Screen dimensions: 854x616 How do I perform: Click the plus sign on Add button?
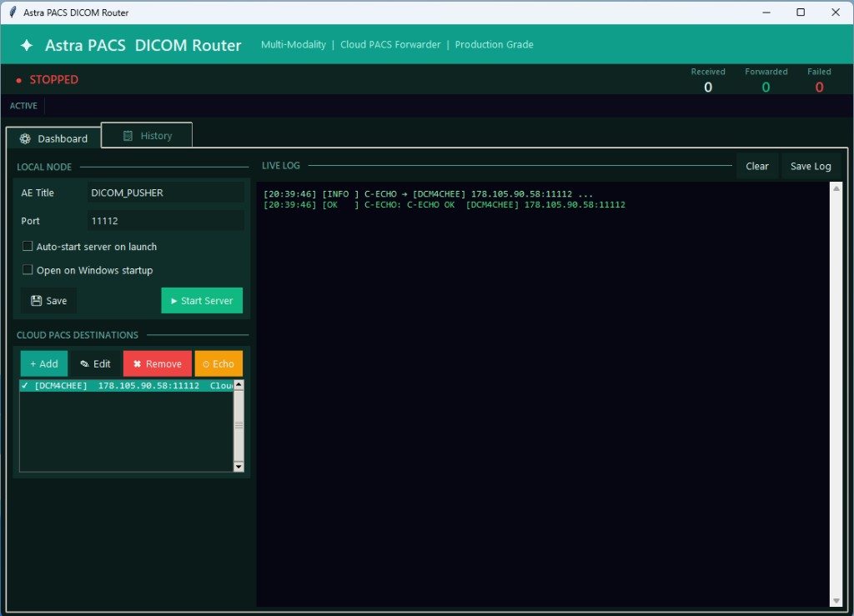(x=33, y=364)
